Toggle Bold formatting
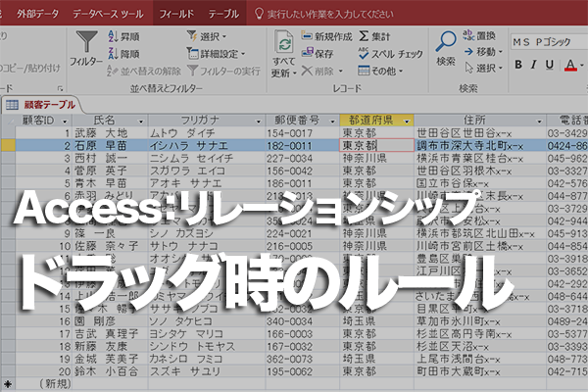Screen dimensions: 588x392 (518, 65)
